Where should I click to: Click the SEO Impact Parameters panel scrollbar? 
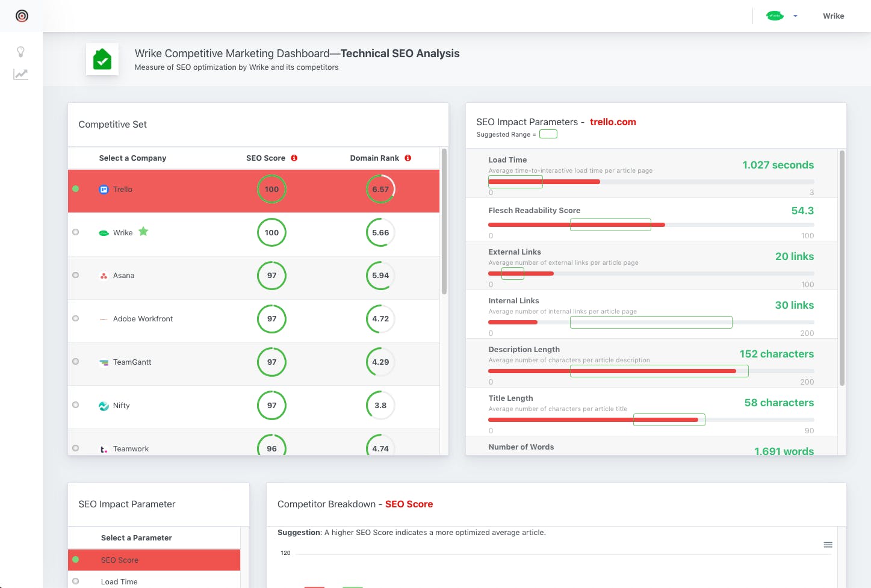[842, 268]
